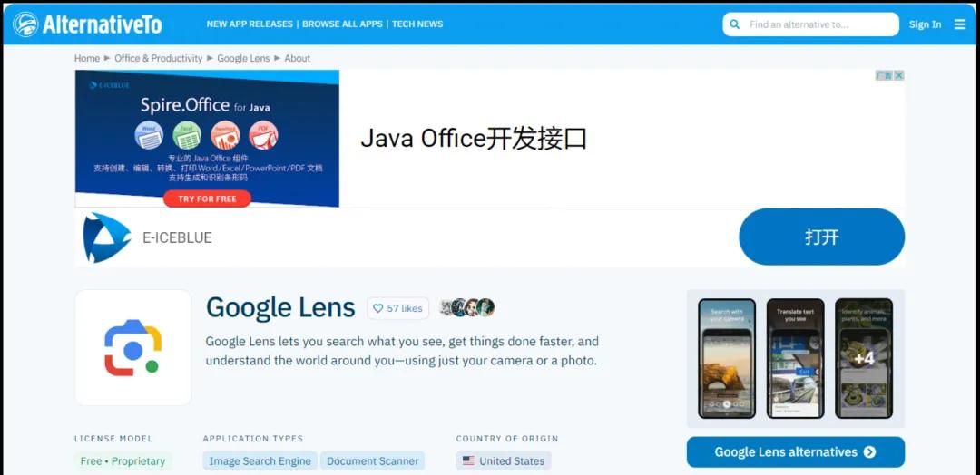Click the TRY FOR FREE ad button
The width and height of the screenshot is (980, 475).
[x=207, y=199]
